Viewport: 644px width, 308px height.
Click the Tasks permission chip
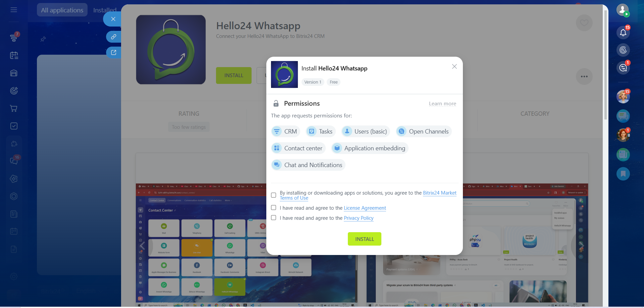[x=321, y=132]
